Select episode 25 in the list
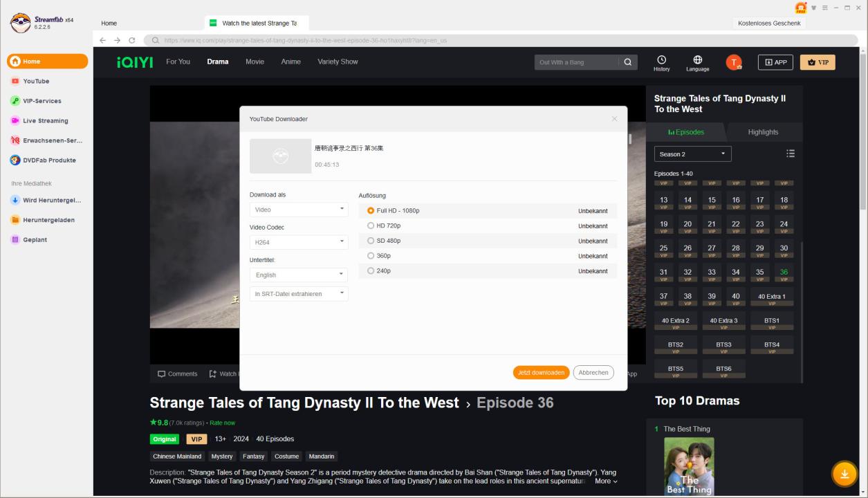This screenshot has height=498, width=868. pos(663,250)
